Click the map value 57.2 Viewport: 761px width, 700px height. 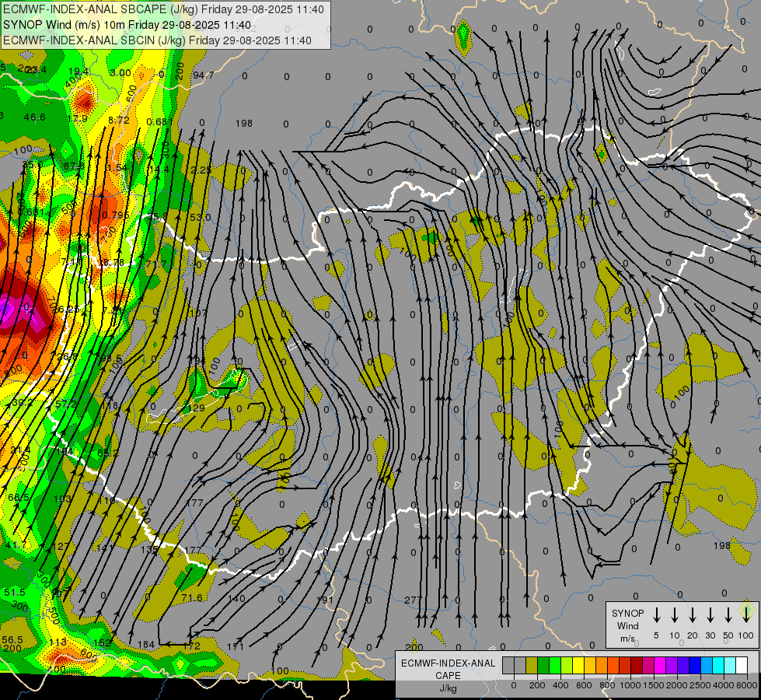tap(66, 404)
